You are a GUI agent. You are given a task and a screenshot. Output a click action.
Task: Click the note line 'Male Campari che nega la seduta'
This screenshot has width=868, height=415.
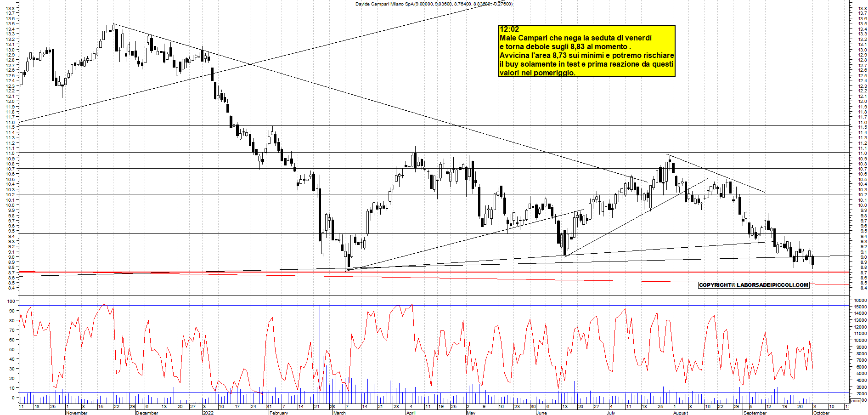[x=575, y=38]
